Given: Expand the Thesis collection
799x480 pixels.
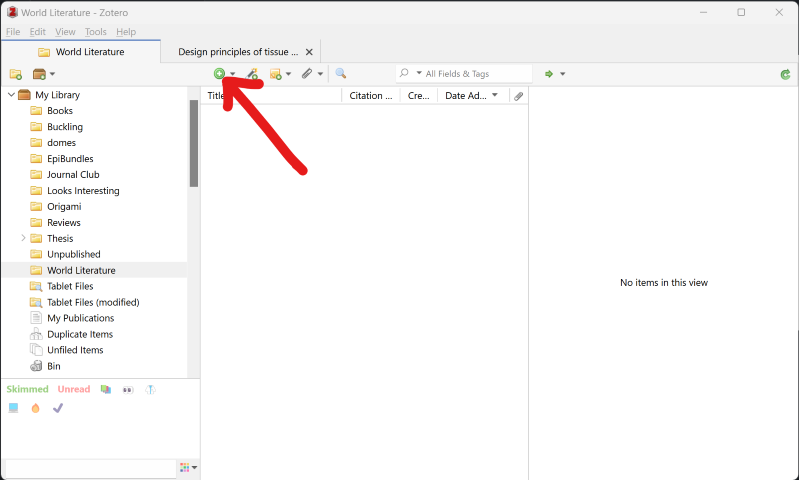Looking at the screenshot, I should click(x=23, y=238).
